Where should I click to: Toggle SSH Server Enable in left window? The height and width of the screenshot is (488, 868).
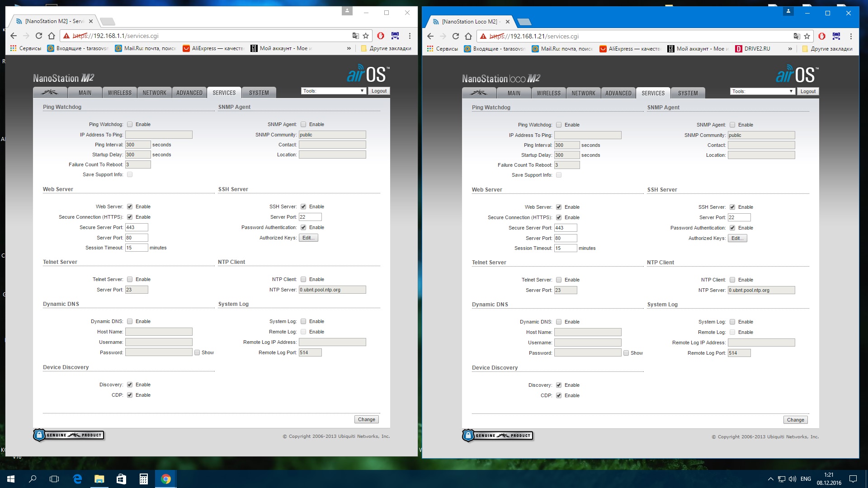(x=303, y=206)
